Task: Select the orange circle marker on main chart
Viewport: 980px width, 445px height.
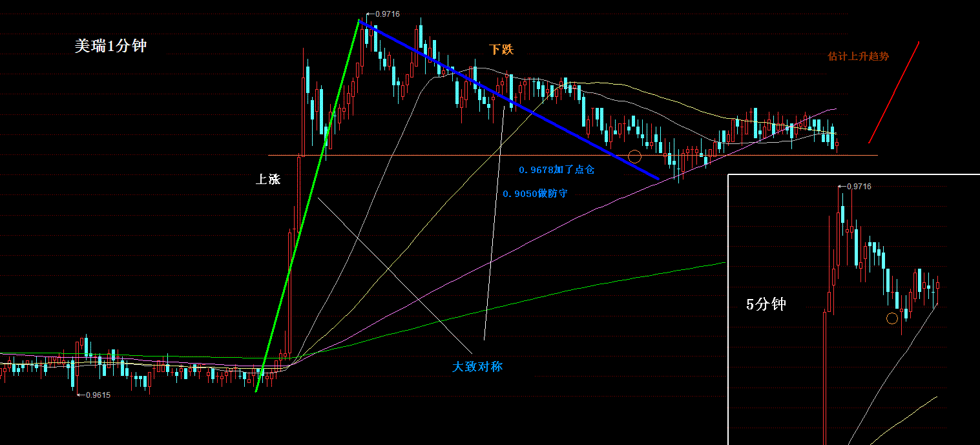Action: [634, 156]
